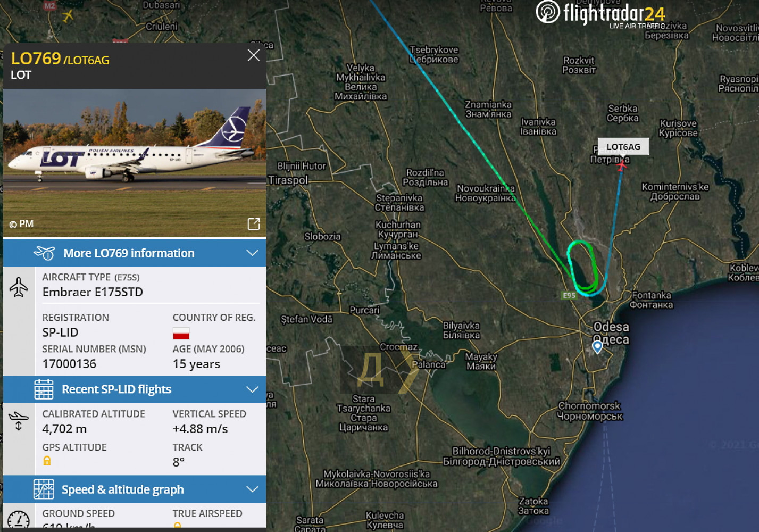Expand the Recent SP-LID flights chevron
The height and width of the screenshot is (532, 759).
tap(253, 389)
